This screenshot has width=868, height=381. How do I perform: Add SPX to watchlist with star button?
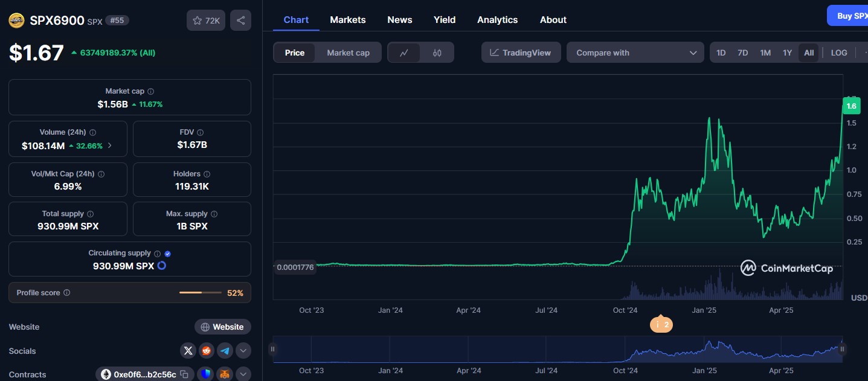pos(206,21)
